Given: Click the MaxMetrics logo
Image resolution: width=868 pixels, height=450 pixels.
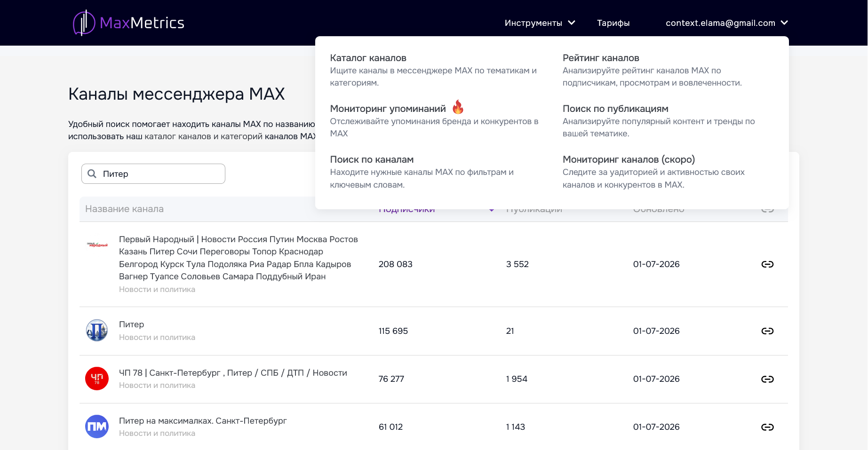Looking at the screenshot, I should click(128, 23).
